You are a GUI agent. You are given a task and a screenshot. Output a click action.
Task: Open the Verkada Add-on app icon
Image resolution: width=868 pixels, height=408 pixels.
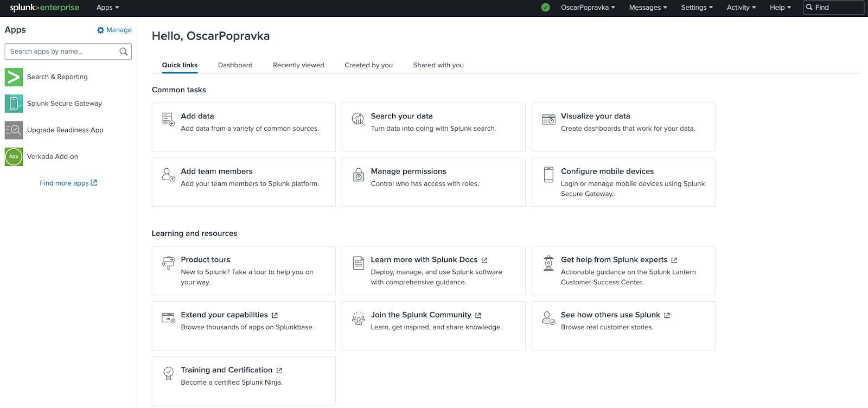click(x=14, y=157)
